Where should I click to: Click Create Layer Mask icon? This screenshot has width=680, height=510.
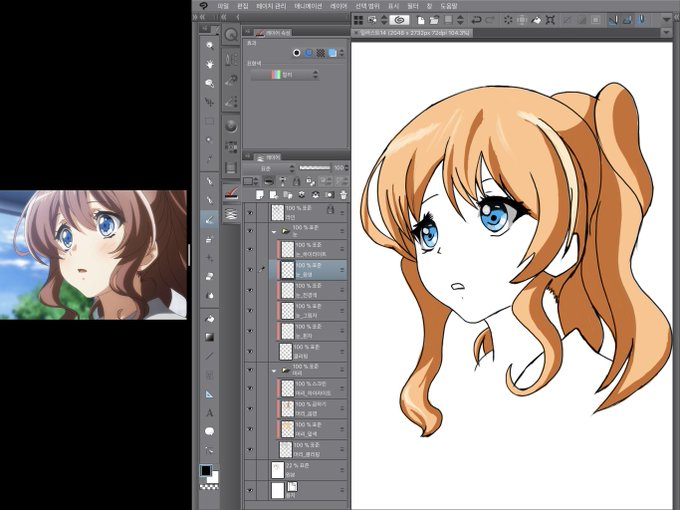[x=329, y=195]
